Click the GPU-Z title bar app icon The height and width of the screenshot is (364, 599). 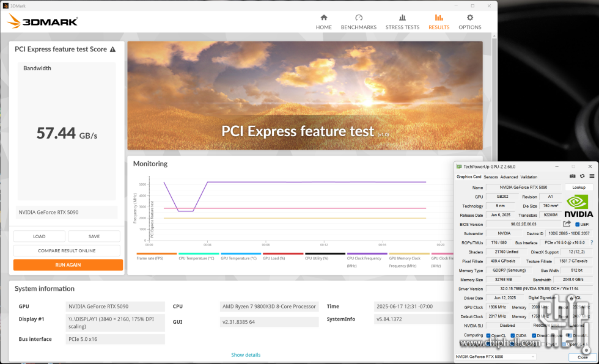(x=459, y=167)
